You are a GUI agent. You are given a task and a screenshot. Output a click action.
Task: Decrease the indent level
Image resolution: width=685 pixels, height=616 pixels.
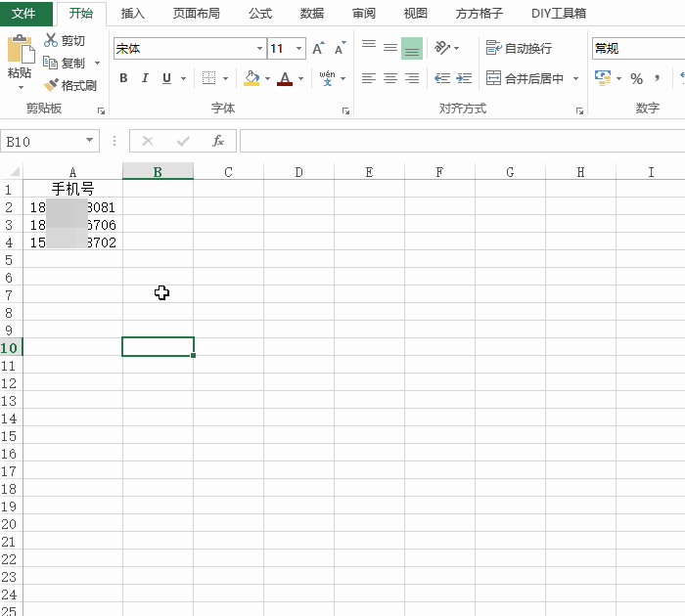pos(442,78)
